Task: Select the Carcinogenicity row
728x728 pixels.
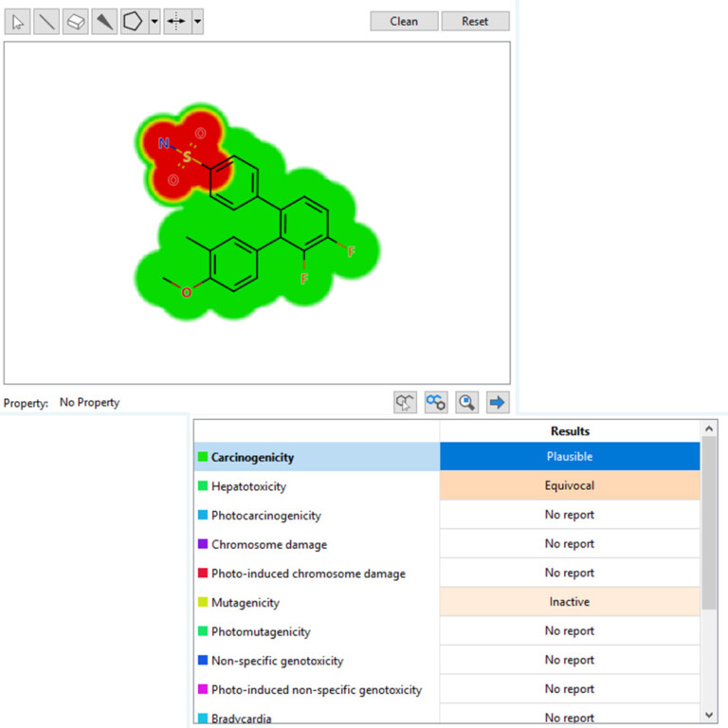Action: point(447,457)
